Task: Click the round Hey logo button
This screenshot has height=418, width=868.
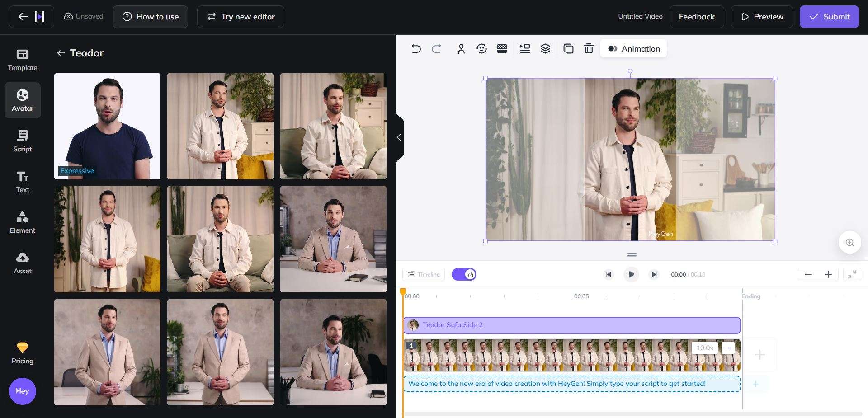Action: click(23, 391)
